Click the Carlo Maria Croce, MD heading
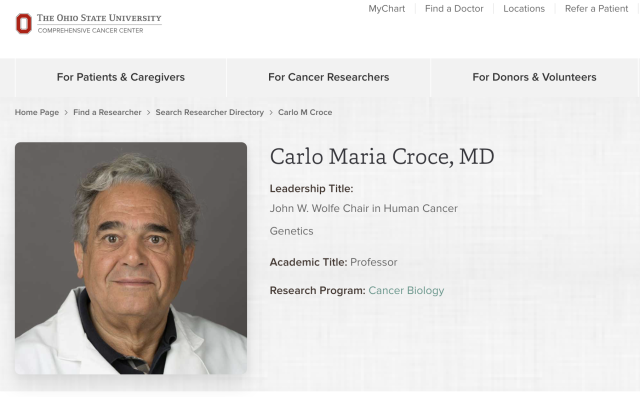Viewport: 640px width, 397px height. (382, 157)
